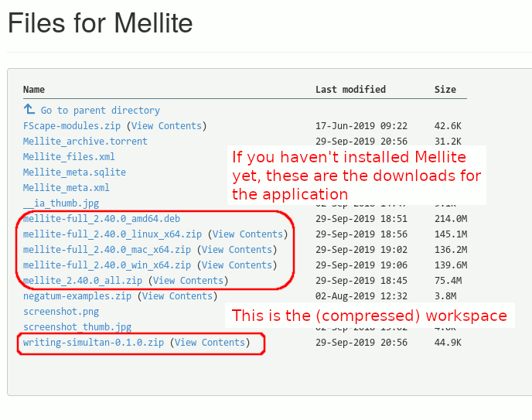Open the screenshot.png file link

pyautogui.click(x=61, y=312)
